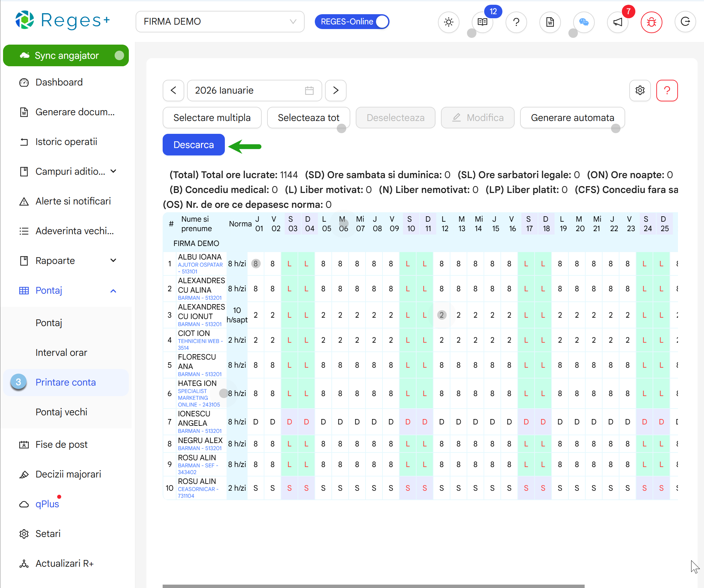Open the WeChat chat icon

point(584,22)
